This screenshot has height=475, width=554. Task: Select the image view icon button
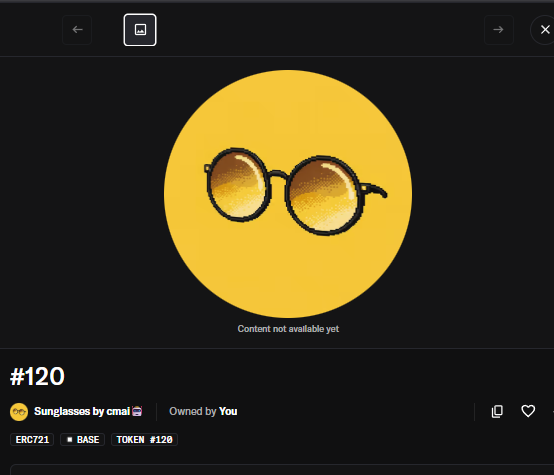140,30
